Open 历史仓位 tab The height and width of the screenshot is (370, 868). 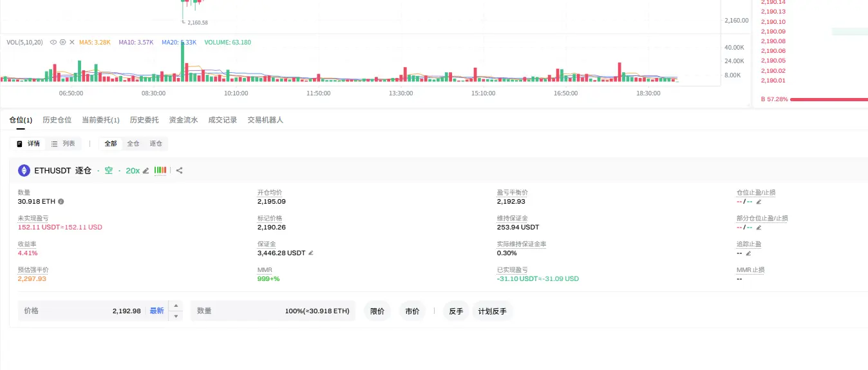tap(57, 120)
